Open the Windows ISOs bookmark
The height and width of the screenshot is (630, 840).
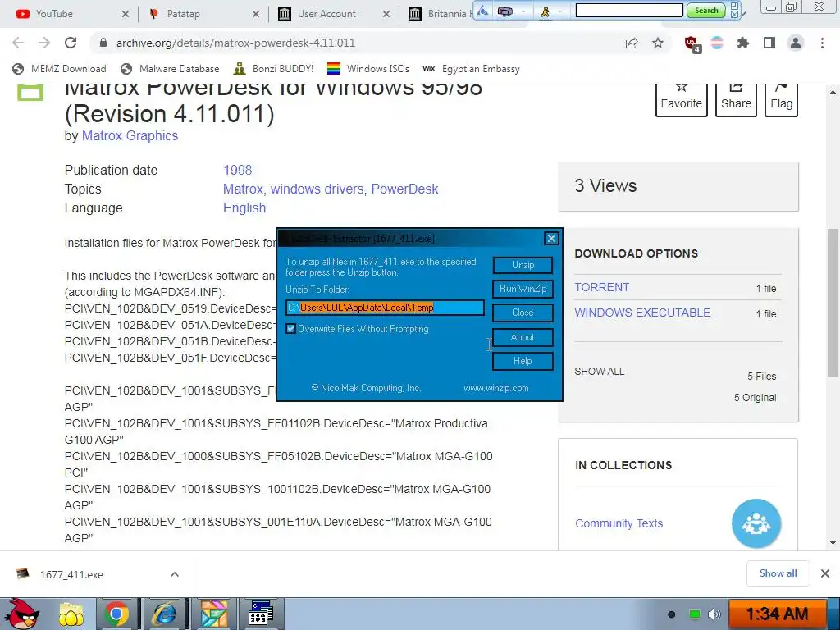coord(368,69)
